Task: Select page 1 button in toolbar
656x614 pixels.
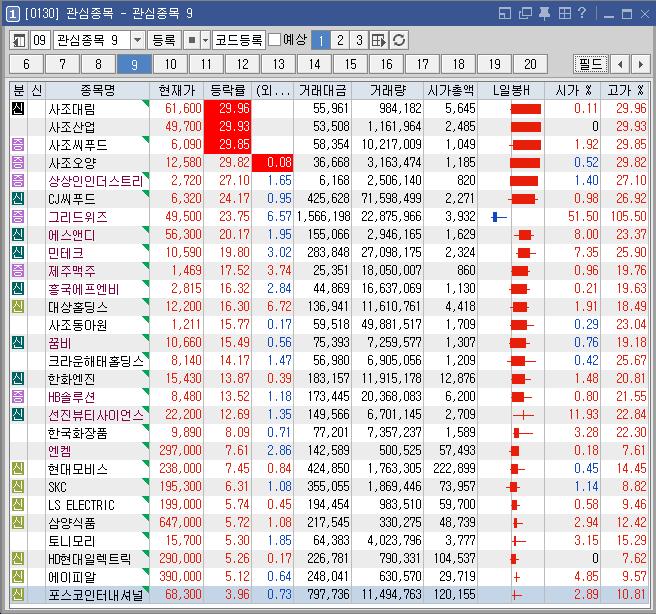Action: click(x=321, y=40)
